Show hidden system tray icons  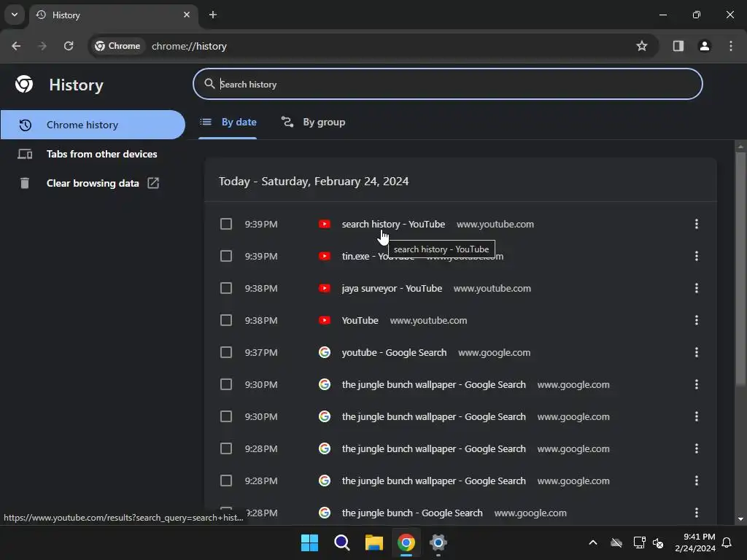593,542
